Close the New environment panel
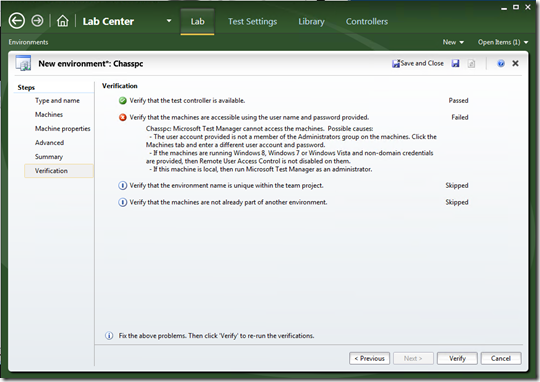 515,63
